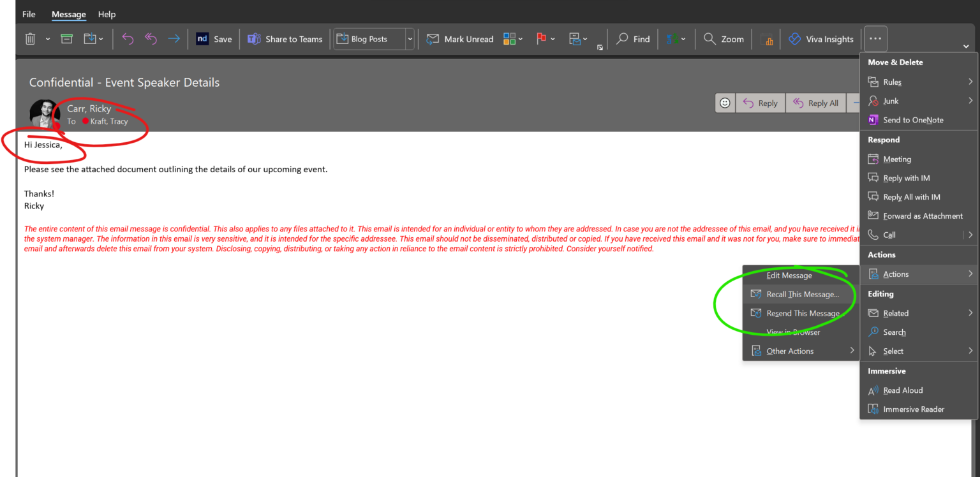Select Recall This Message
This screenshot has width=980, height=477.
click(802, 295)
